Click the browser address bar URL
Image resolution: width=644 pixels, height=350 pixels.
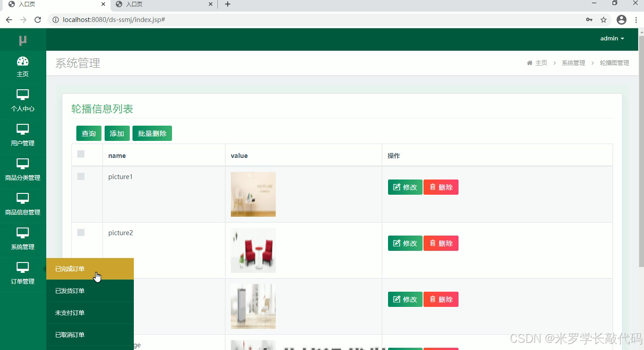[114, 20]
